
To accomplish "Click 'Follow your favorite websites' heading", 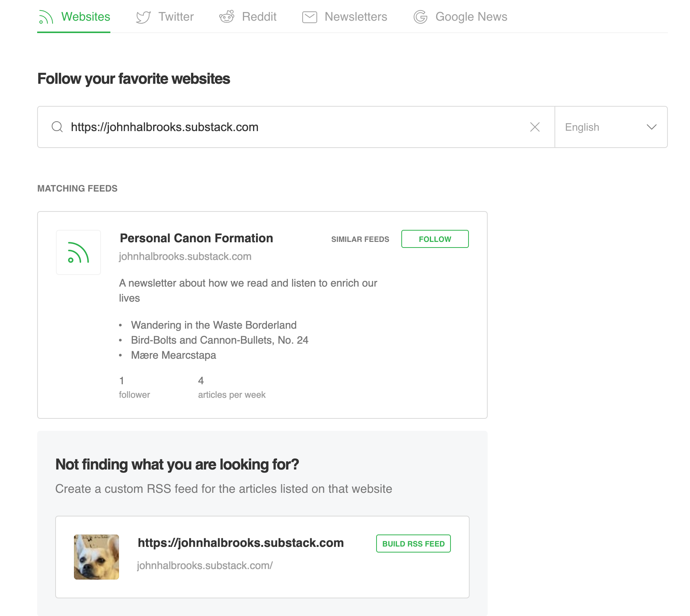I will click(134, 79).
